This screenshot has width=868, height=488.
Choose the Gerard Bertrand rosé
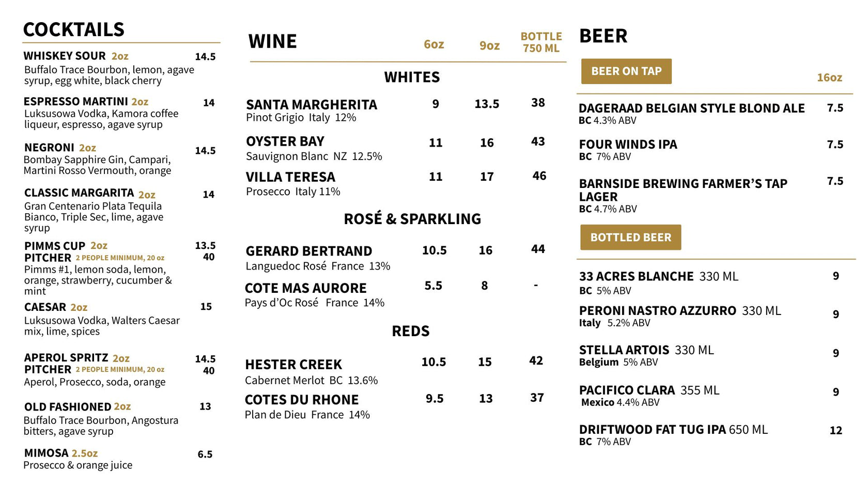pyautogui.click(x=309, y=251)
